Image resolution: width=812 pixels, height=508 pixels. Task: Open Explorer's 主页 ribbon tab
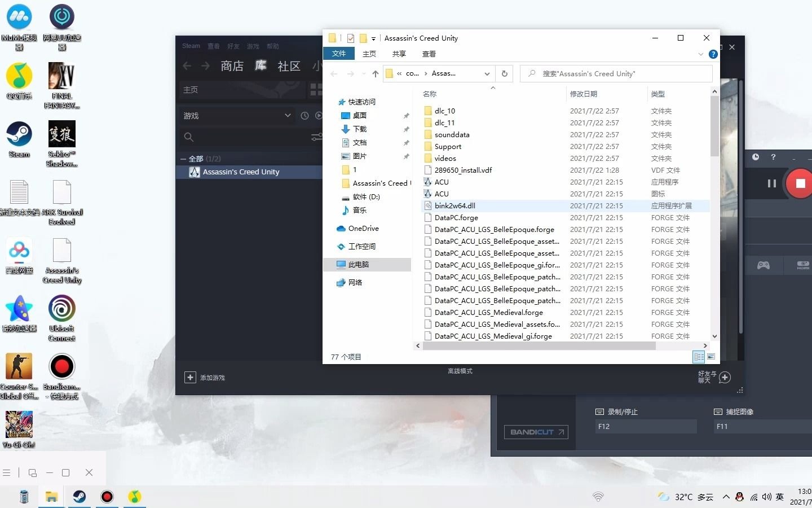369,54
